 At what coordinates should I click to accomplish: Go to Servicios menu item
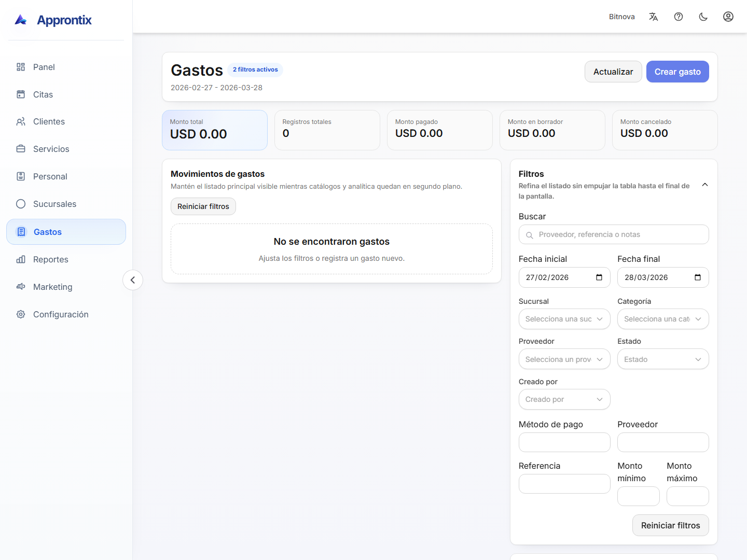(x=66, y=149)
